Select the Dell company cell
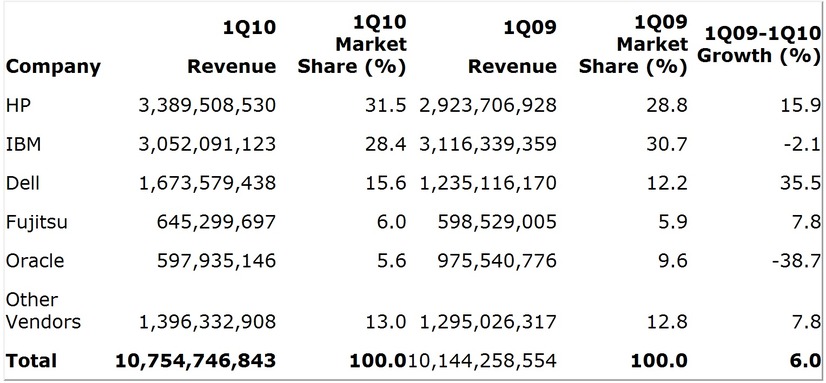 click(23, 183)
